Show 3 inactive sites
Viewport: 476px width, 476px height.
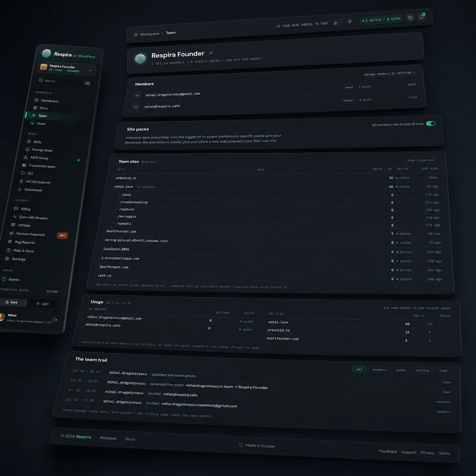tap(421, 160)
